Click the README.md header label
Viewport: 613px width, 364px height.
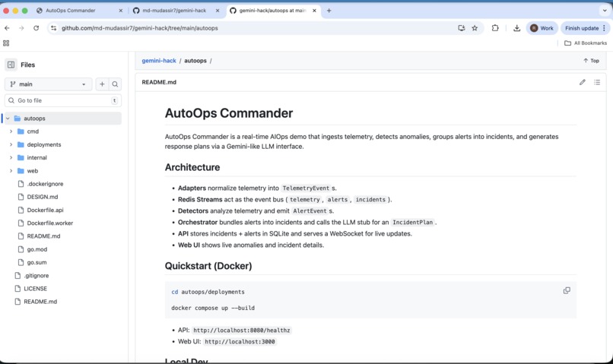[x=159, y=82]
